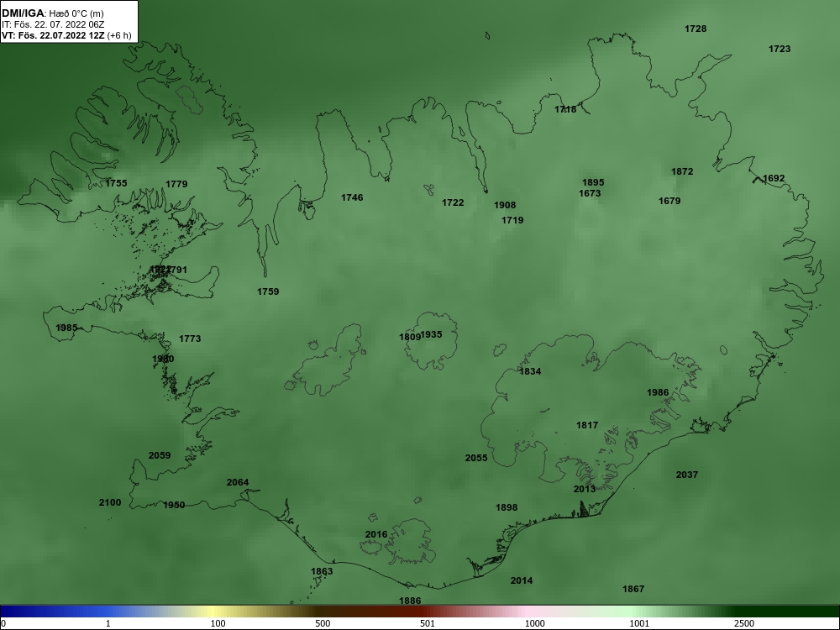Select the 2016 value near the southern glacier

coord(376,534)
